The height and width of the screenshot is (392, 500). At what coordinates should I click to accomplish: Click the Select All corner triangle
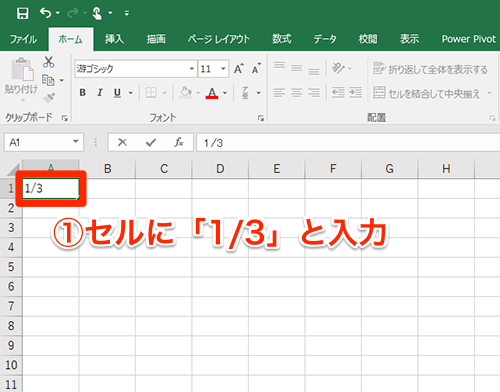[14, 169]
